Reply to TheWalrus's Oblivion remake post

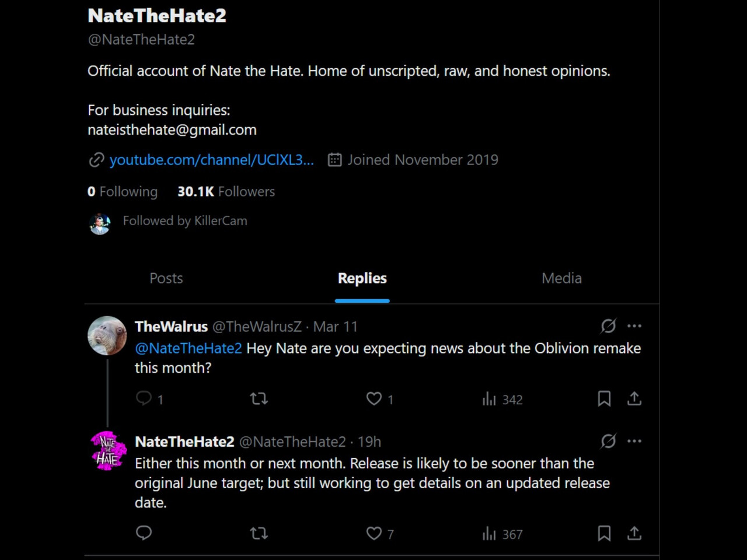click(x=144, y=398)
